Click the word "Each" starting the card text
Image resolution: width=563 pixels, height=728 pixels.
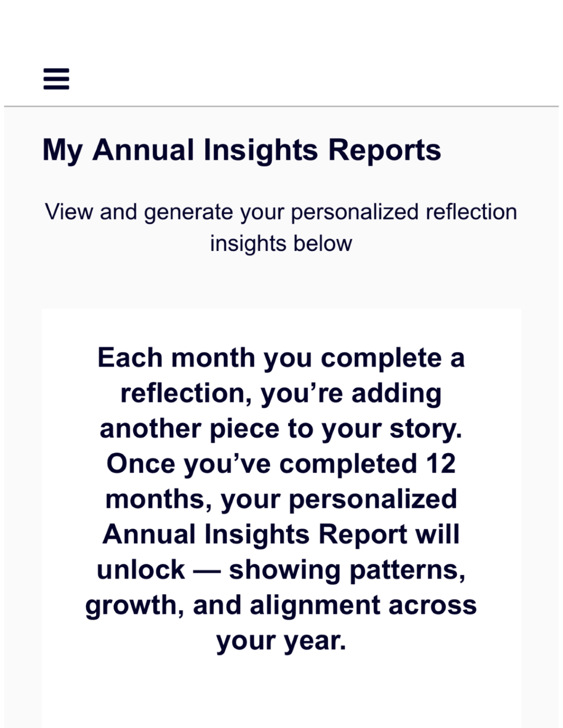pyautogui.click(x=130, y=358)
